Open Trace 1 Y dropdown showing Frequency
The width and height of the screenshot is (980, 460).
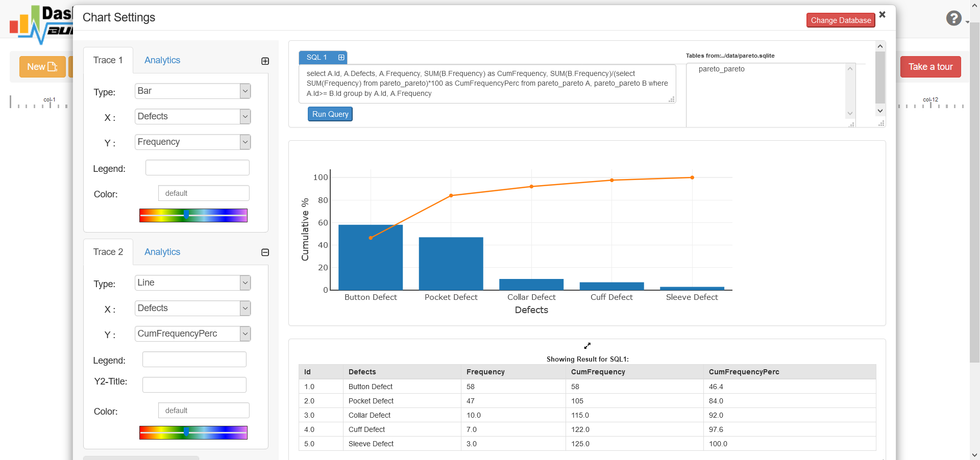pyautogui.click(x=192, y=142)
